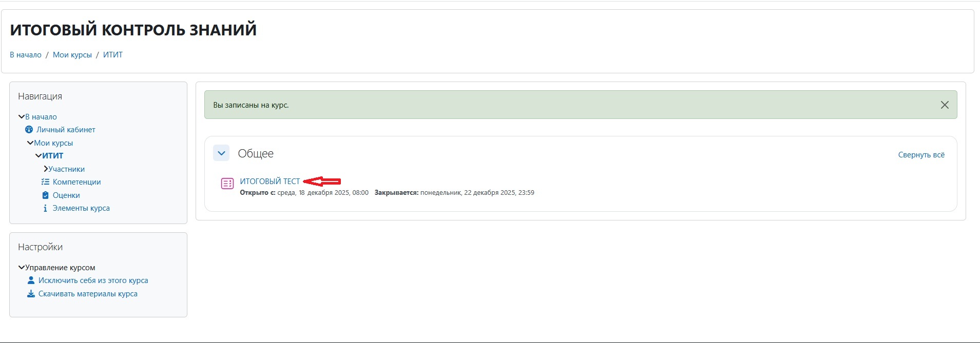This screenshot has width=980, height=343.
Task: Dismiss the 'Вы записаны на курс' notification
Action: pyautogui.click(x=944, y=105)
